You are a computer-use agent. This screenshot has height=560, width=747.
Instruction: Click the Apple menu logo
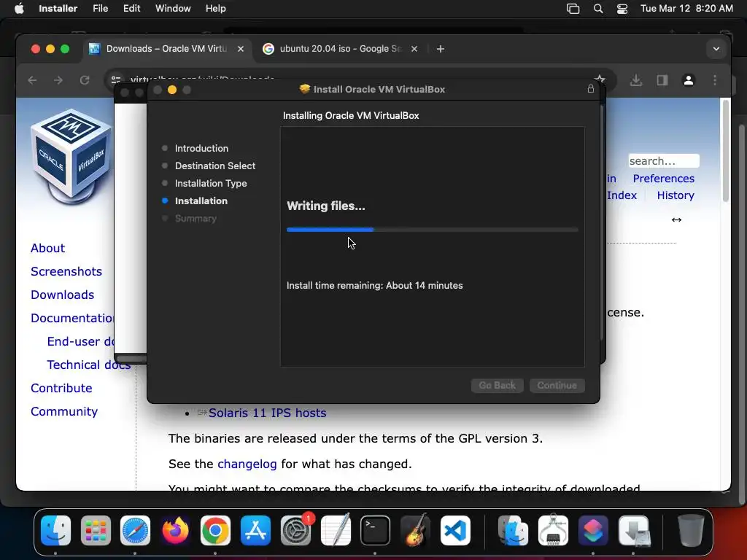coord(19,9)
